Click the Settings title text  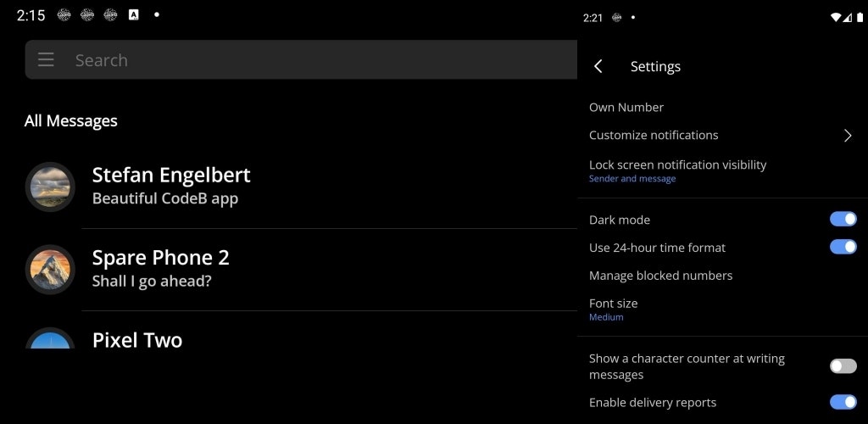pos(655,66)
